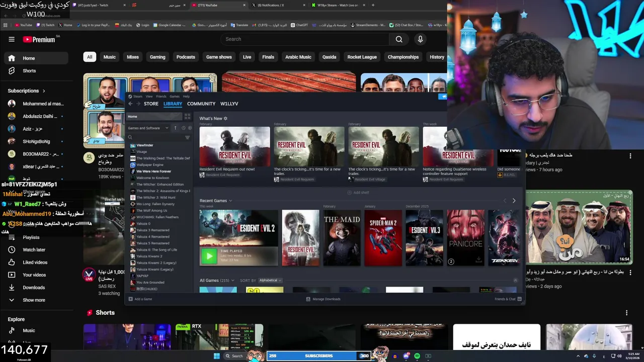The image size is (644, 362).
Task: Select the Podcasts filter chip
Action: tap(186, 57)
